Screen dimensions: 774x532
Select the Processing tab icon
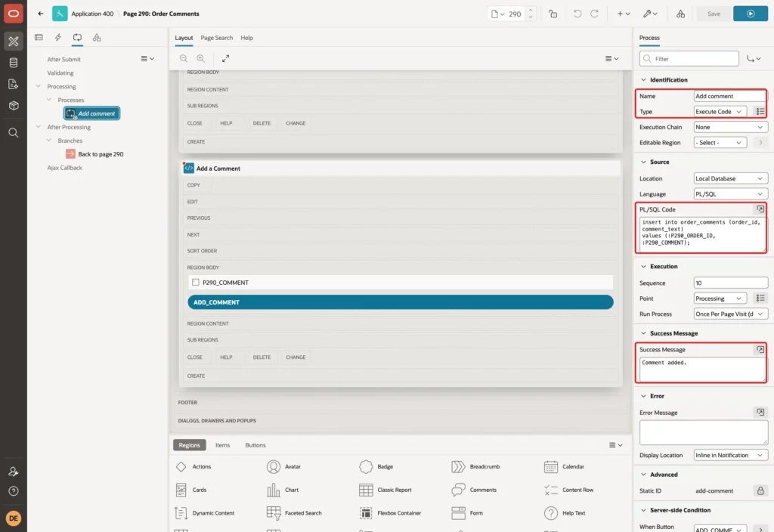77,38
